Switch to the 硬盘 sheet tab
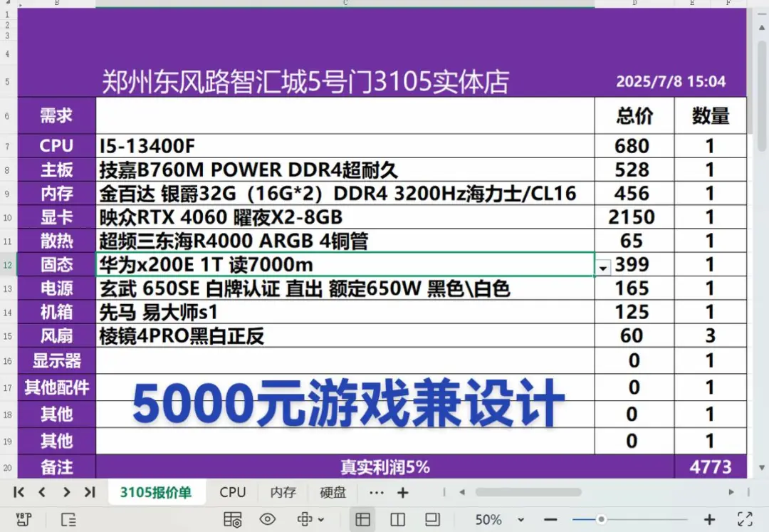Screen dimensions: 769x532 333,492
